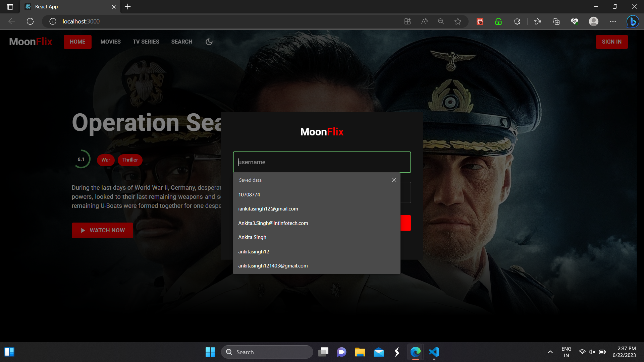Open the Collections icon in Edge toolbar
The width and height of the screenshot is (644, 362).
point(556,21)
